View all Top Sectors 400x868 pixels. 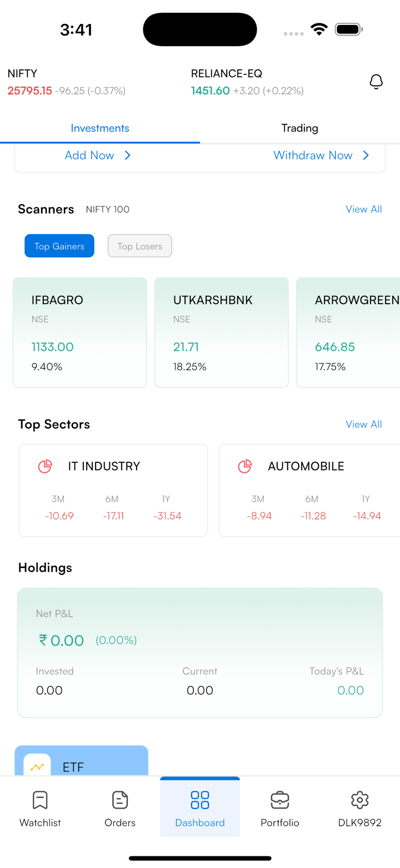tap(364, 424)
